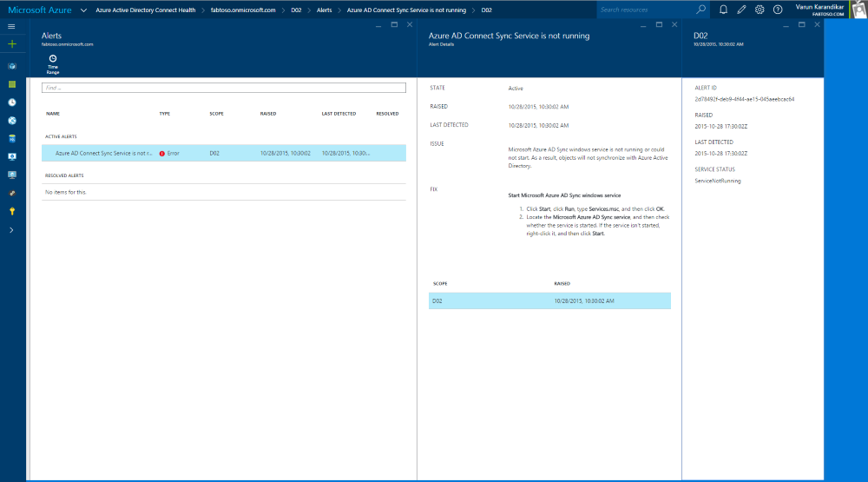Click the Find filter box in Alerts

pos(224,88)
